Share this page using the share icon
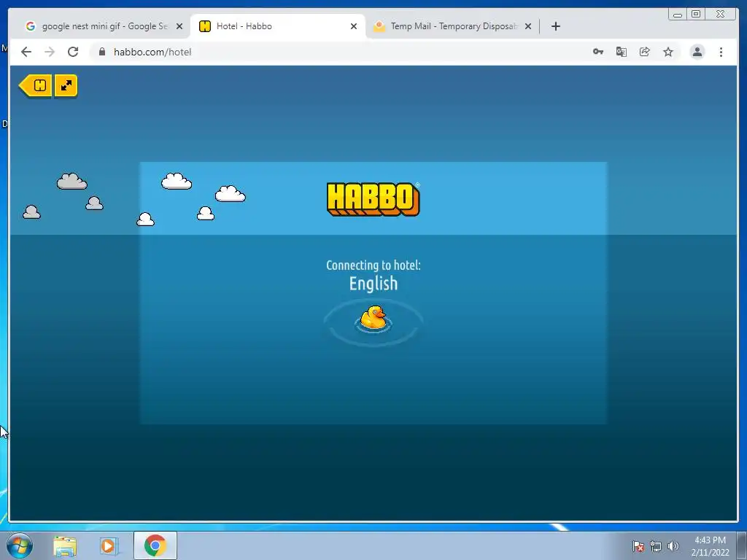Viewport: 747px width, 560px height. tap(645, 52)
